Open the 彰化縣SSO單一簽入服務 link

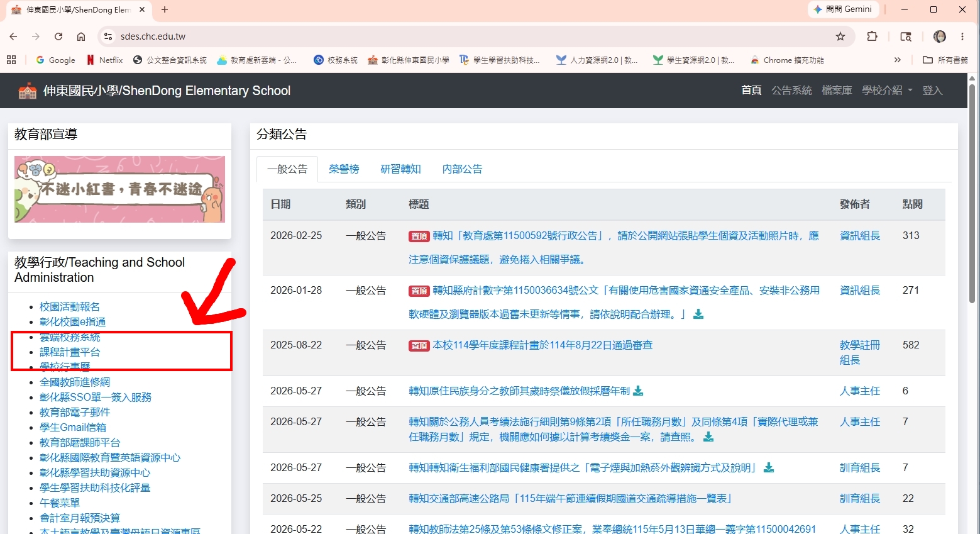pyautogui.click(x=96, y=398)
